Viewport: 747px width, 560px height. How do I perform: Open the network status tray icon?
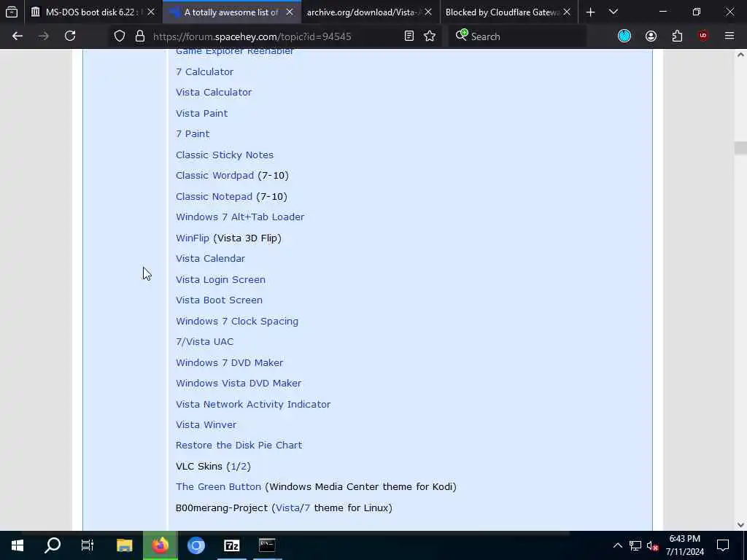(x=635, y=545)
